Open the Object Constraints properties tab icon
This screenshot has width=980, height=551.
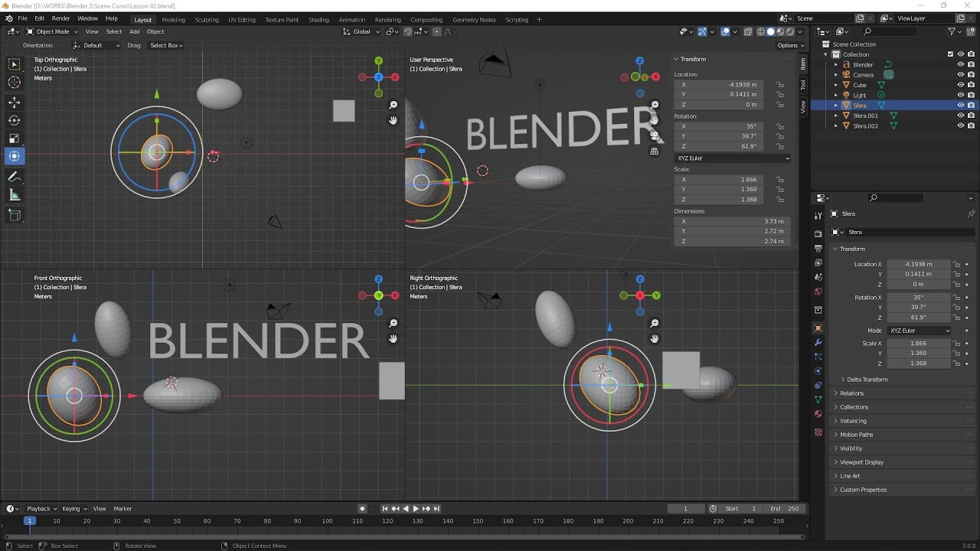818,385
